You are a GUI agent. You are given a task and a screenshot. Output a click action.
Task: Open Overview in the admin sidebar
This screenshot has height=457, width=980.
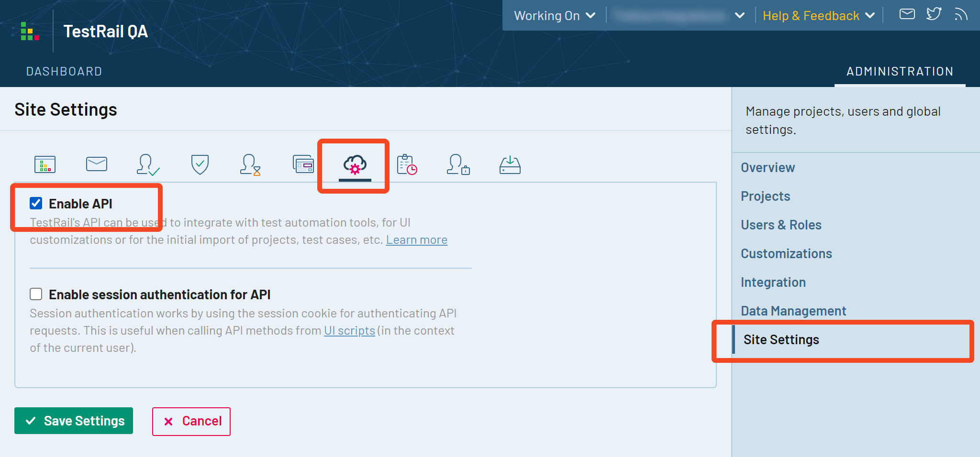[x=768, y=168]
